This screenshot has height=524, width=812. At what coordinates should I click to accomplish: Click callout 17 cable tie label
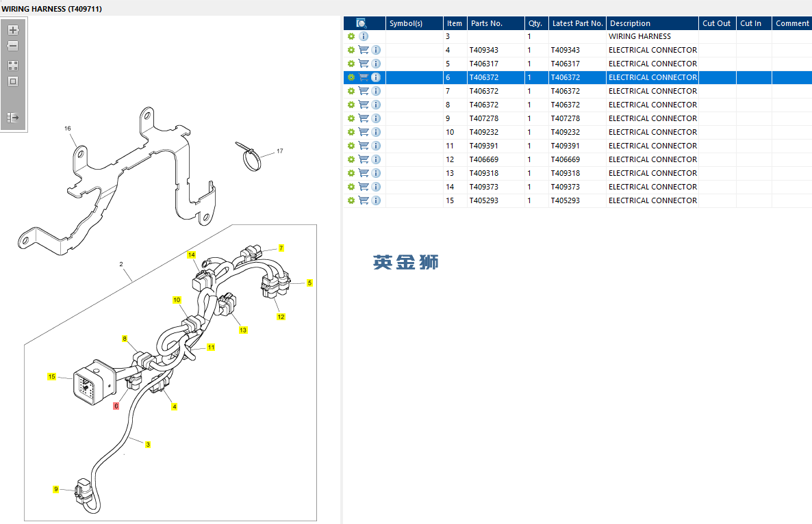click(x=279, y=151)
